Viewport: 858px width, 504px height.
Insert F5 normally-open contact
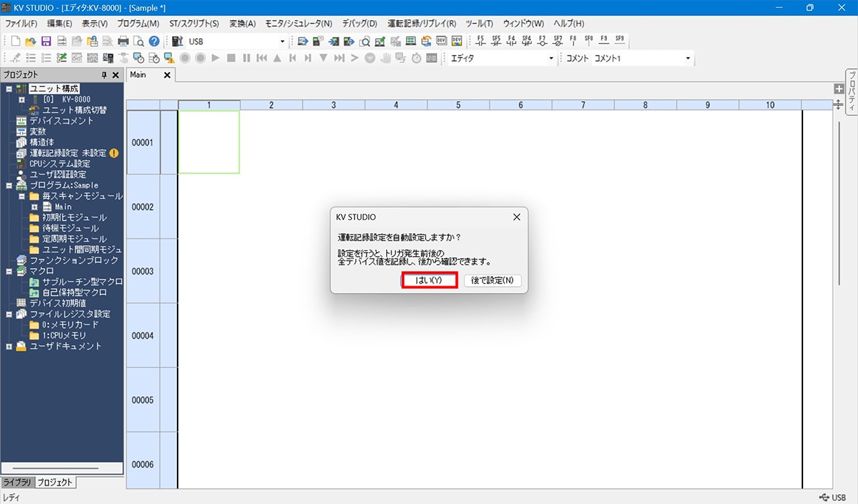pyautogui.click(x=480, y=41)
